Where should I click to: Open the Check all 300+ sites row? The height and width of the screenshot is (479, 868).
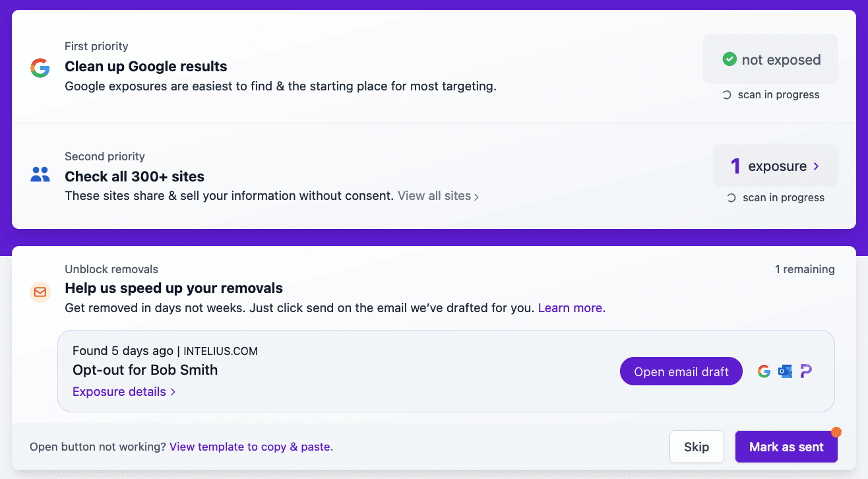coord(434,176)
